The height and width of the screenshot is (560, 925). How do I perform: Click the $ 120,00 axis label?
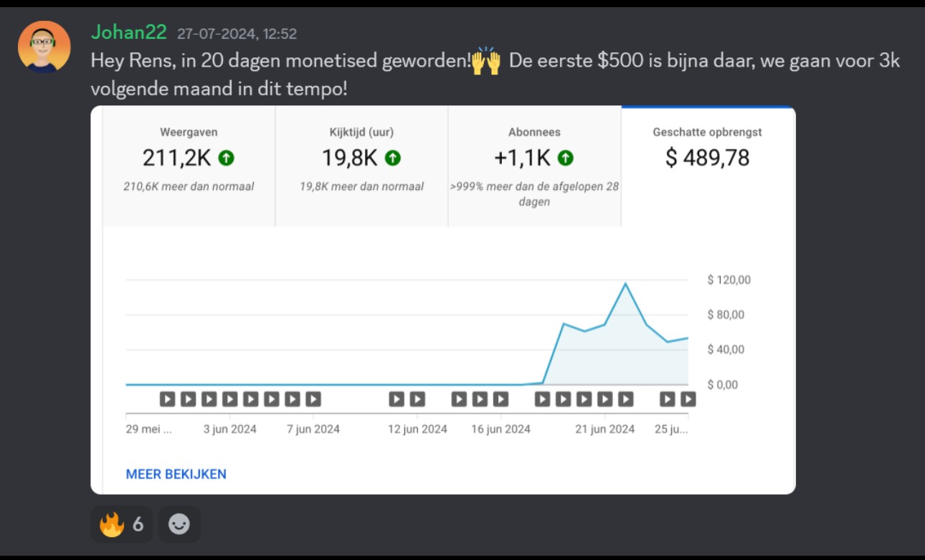729,280
